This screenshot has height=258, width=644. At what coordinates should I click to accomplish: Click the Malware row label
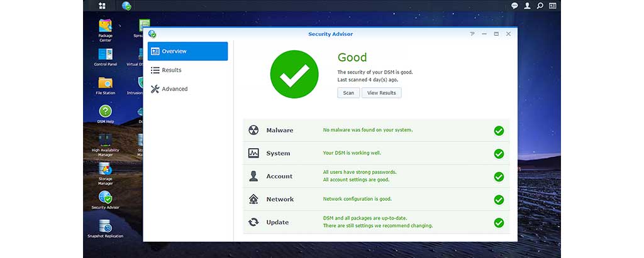(x=280, y=130)
